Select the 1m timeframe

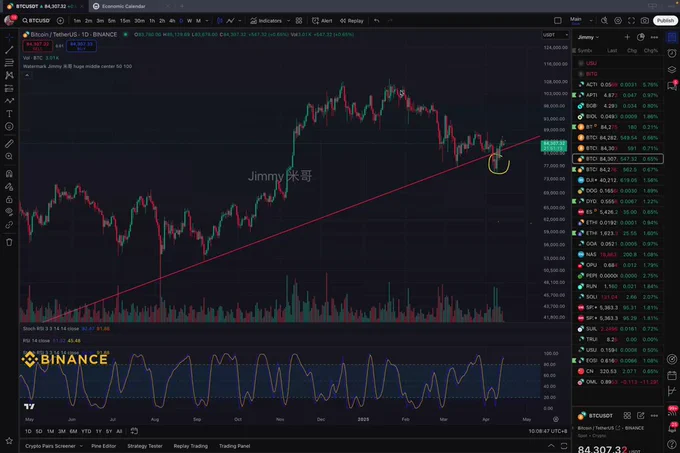point(77,20)
